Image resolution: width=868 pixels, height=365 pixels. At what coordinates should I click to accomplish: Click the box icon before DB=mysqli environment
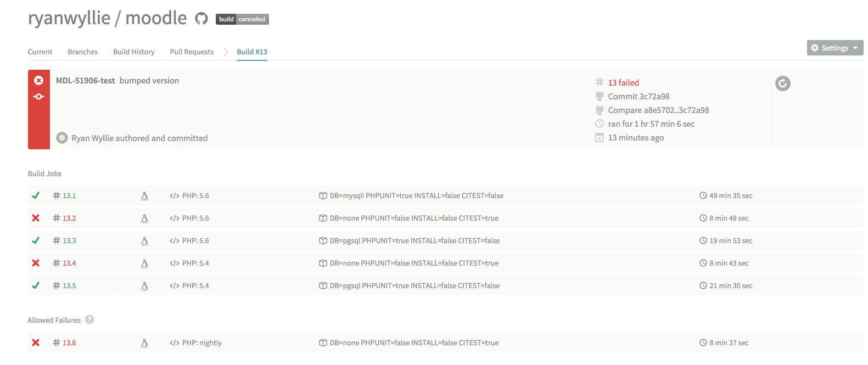323,195
